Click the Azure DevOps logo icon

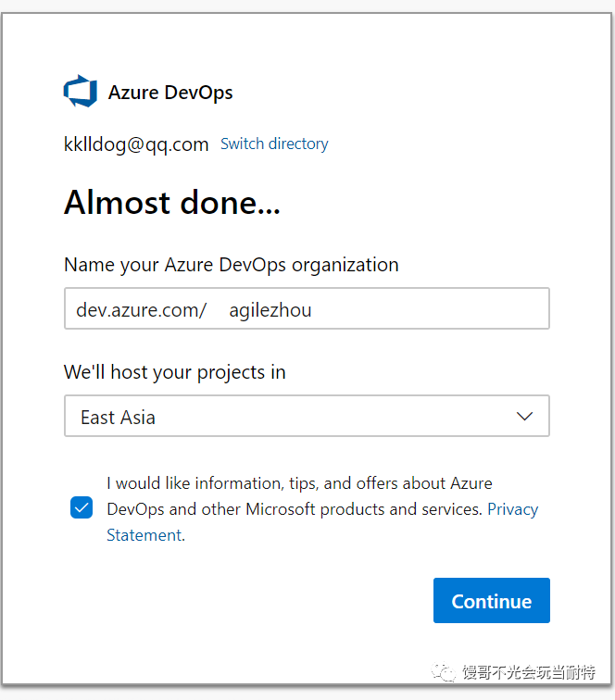coord(81,91)
